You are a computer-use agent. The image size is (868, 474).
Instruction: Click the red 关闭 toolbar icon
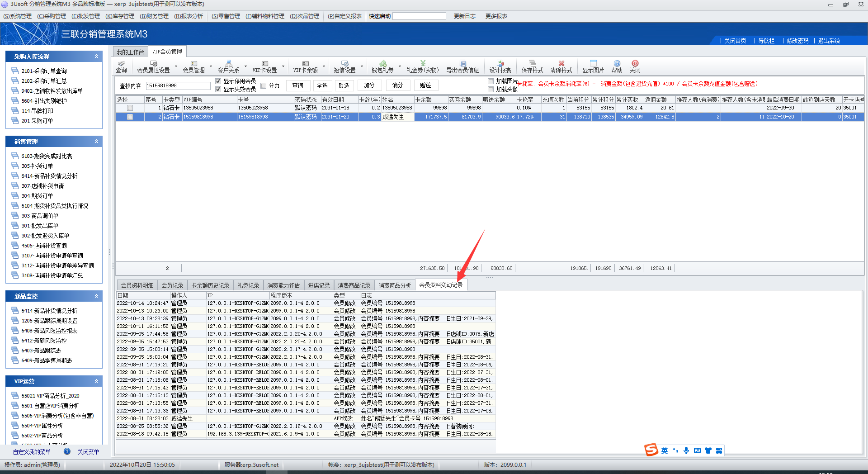click(635, 66)
